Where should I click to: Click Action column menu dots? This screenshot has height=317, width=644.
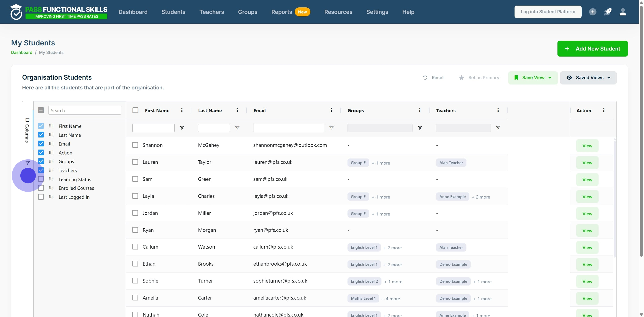click(x=604, y=110)
